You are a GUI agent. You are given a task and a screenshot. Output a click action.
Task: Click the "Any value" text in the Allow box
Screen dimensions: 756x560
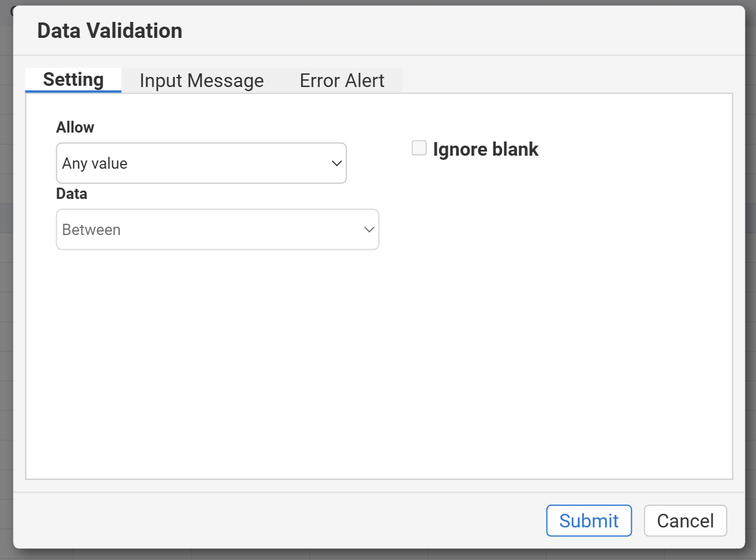pyautogui.click(x=95, y=163)
